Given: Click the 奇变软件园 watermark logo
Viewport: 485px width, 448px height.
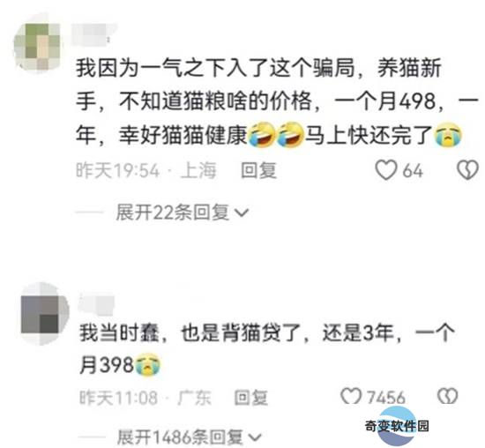Looking at the screenshot, I should pyautogui.click(x=397, y=426).
